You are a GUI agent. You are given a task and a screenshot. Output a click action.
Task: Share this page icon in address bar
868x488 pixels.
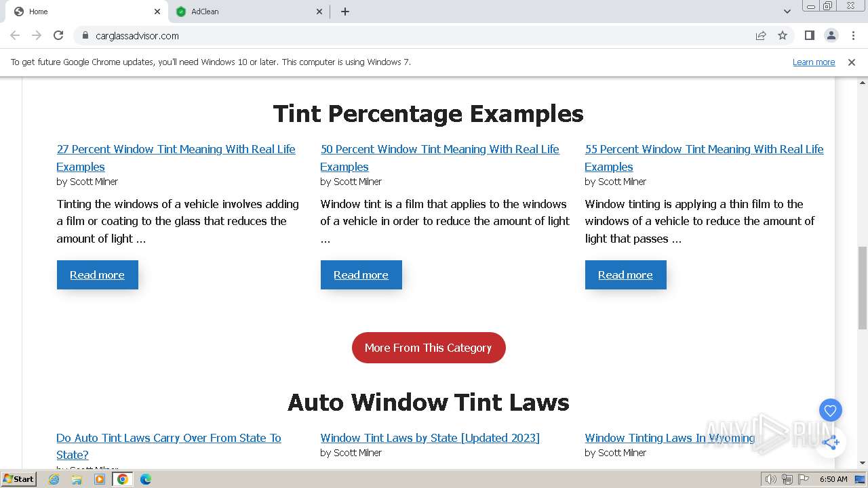(x=761, y=35)
